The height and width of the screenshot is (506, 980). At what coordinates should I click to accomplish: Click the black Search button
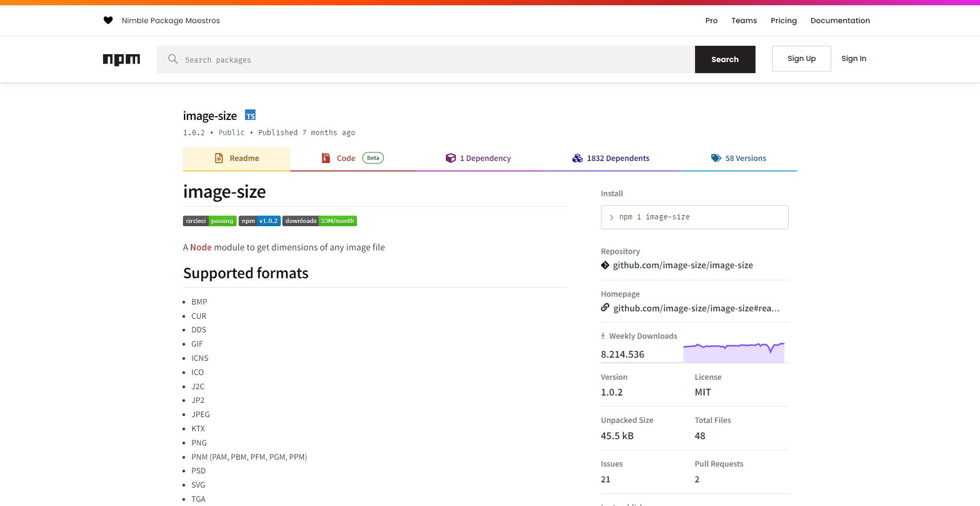tap(725, 59)
